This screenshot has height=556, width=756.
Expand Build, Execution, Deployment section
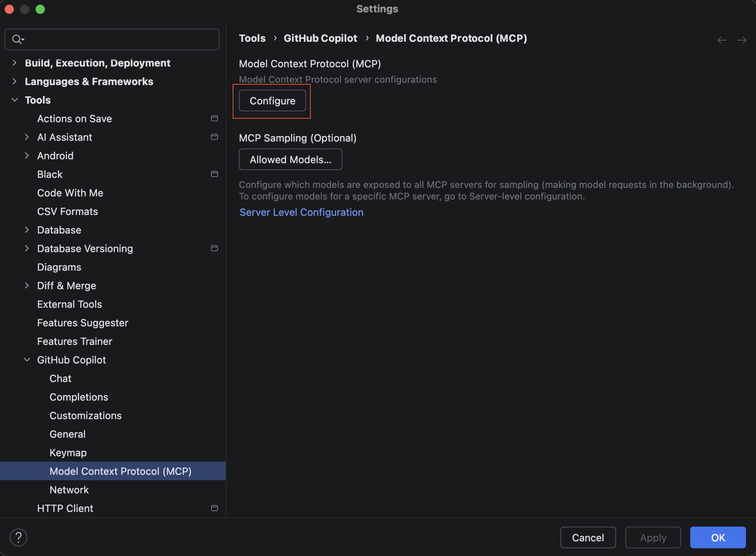coord(15,63)
